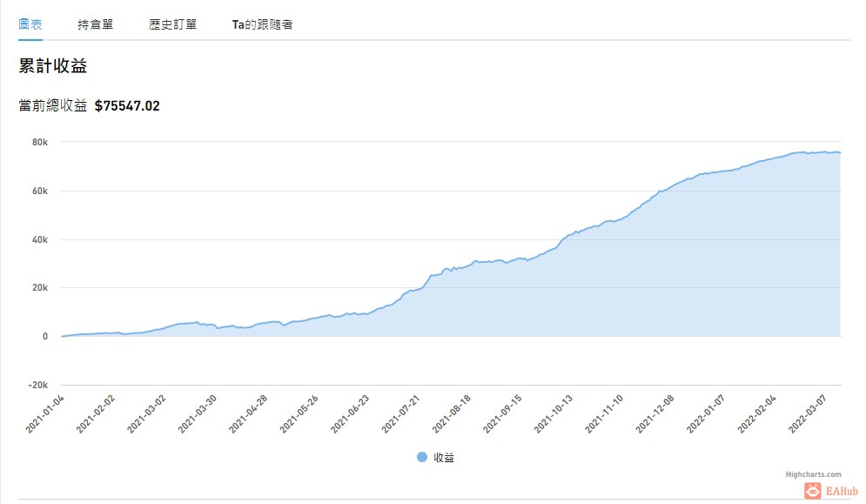Click the 2021-02-02 date axis label

click(x=96, y=414)
